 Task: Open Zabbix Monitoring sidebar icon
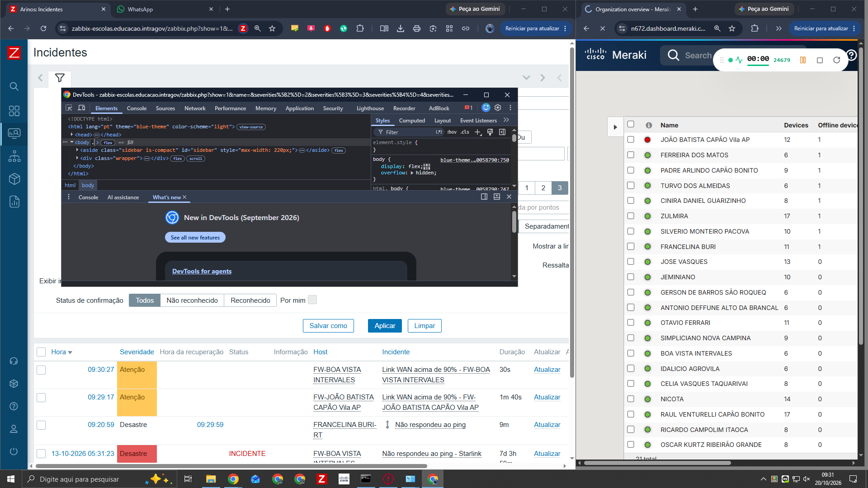tap(14, 133)
